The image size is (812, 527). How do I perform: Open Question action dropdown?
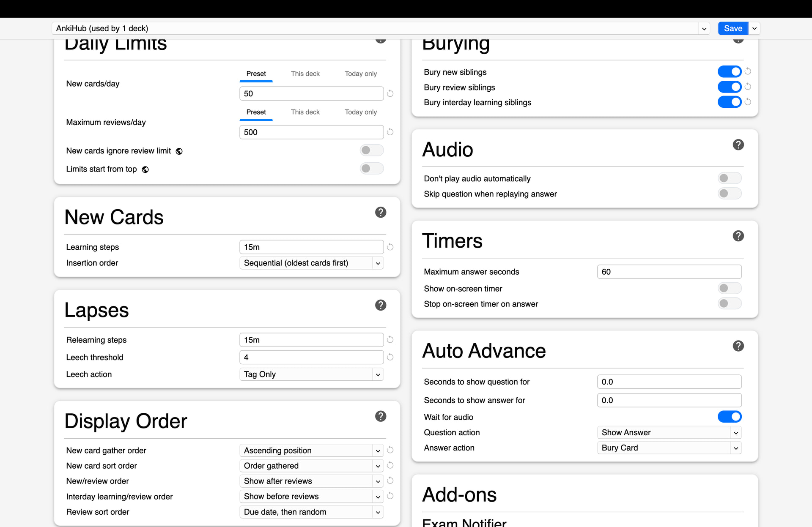click(x=669, y=432)
